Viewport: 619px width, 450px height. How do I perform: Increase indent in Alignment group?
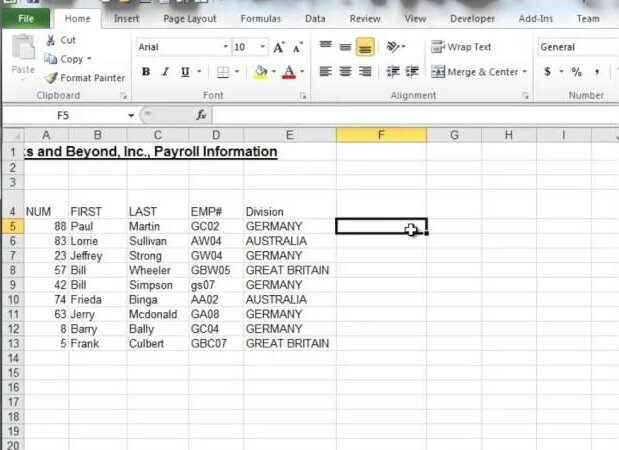[x=412, y=72]
